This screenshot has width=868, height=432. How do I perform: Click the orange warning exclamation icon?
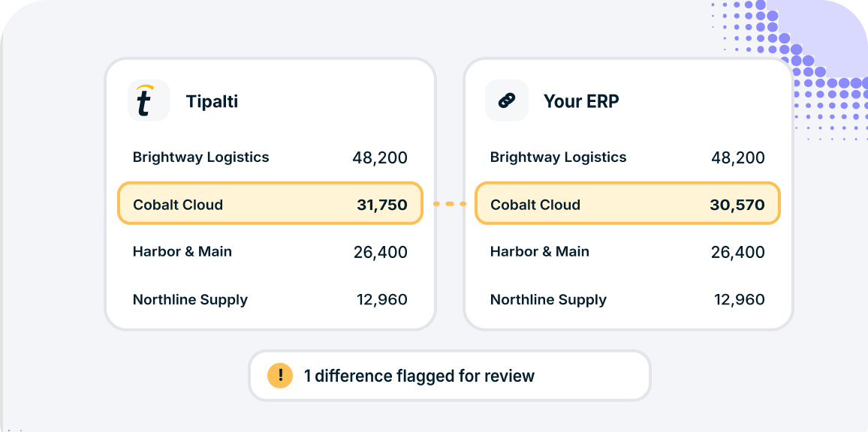(x=280, y=376)
